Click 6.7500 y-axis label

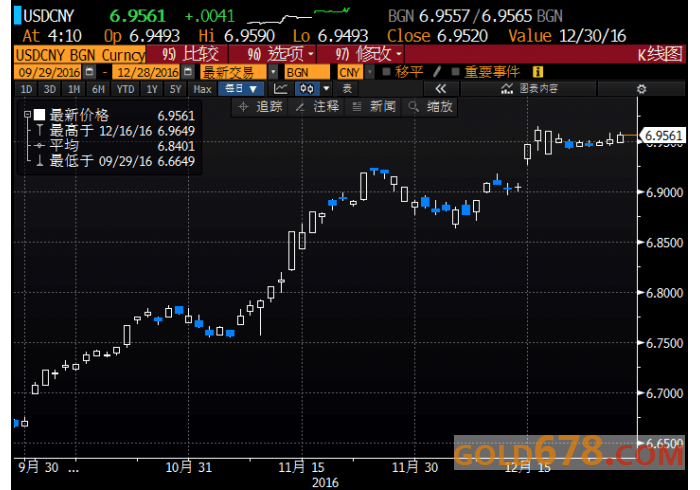[x=664, y=343]
